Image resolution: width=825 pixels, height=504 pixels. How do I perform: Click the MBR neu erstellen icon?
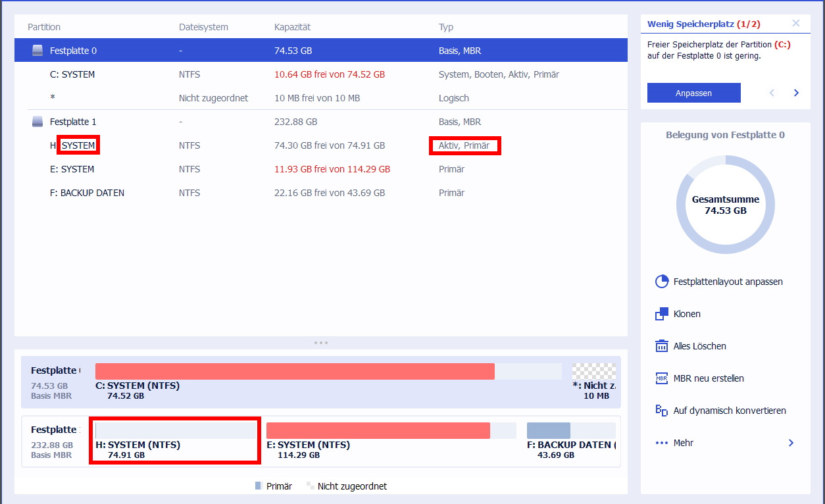point(661,378)
